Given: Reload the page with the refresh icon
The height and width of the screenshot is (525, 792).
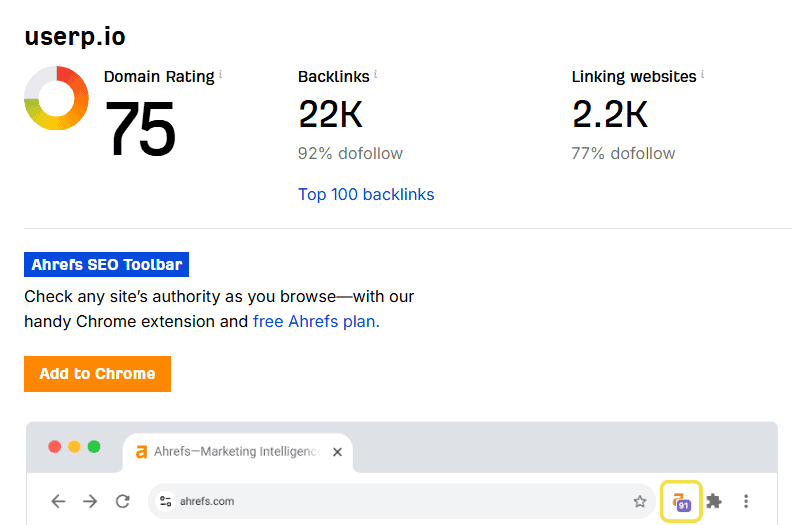Looking at the screenshot, I should coord(123,501).
